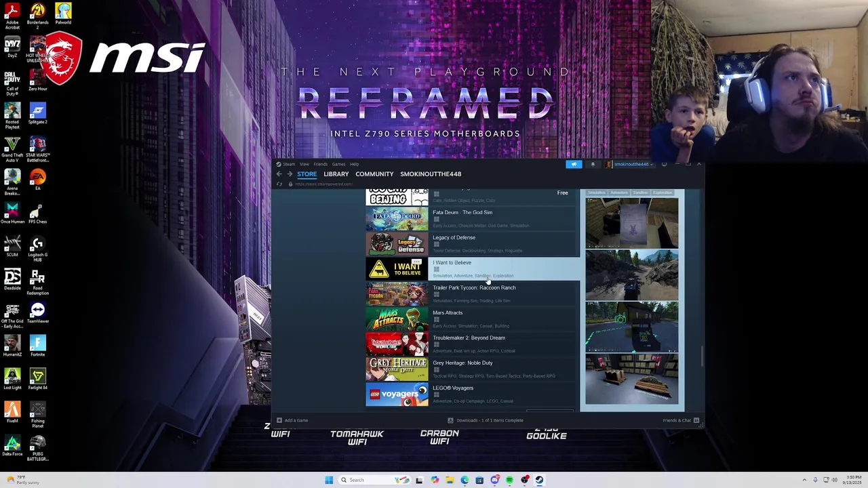868x488 pixels.
Task: Launch Delta Force from the desktop
Action: (12, 445)
